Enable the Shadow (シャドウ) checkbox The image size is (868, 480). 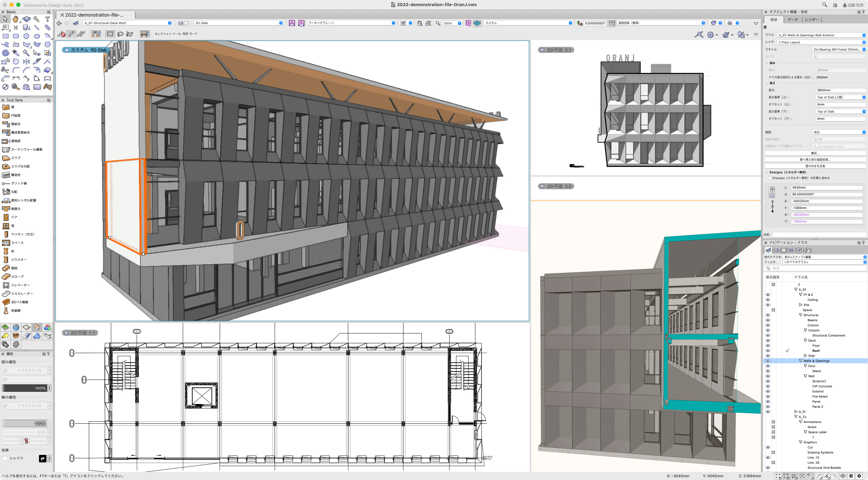tap(5, 458)
